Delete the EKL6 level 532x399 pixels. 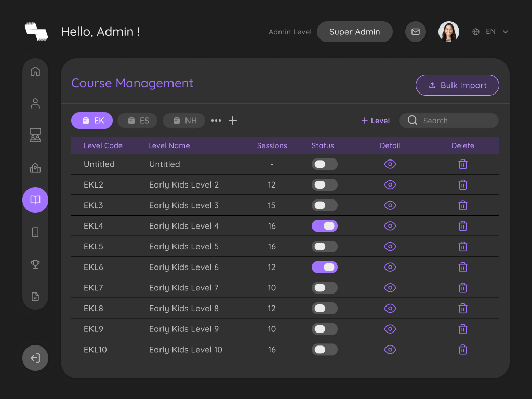(x=463, y=268)
